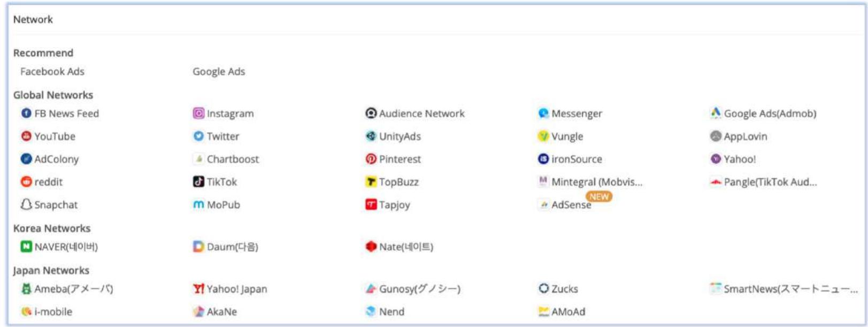
Task: Click the Mintegral icon
Action: [x=543, y=181]
